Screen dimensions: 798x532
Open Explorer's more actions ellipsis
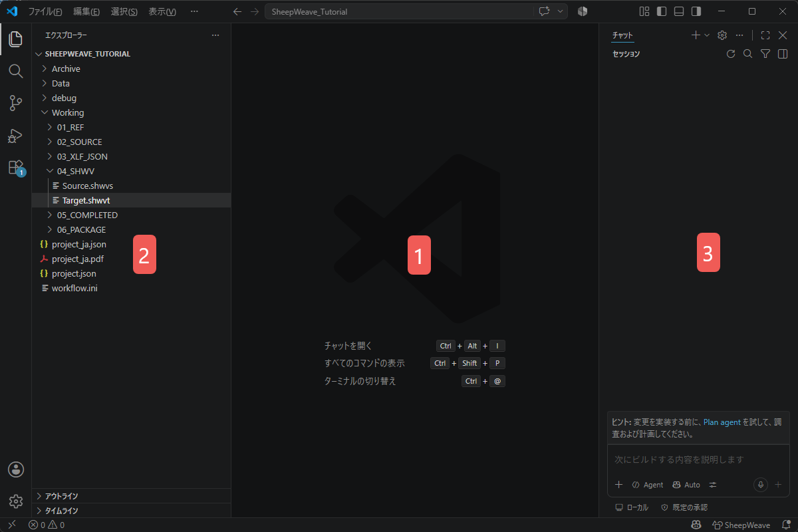[215, 35]
